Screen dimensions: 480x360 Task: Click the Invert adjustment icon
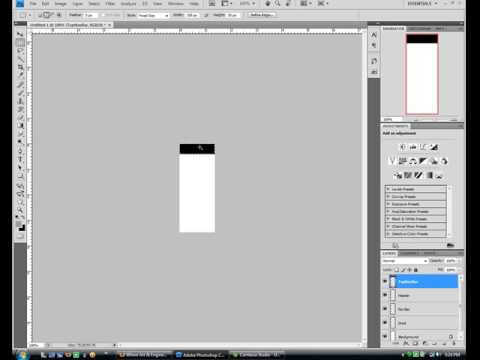[x=397, y=175]
